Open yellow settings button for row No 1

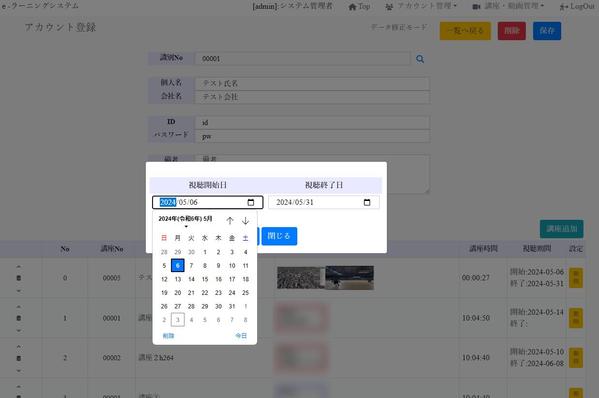(576, 318)
